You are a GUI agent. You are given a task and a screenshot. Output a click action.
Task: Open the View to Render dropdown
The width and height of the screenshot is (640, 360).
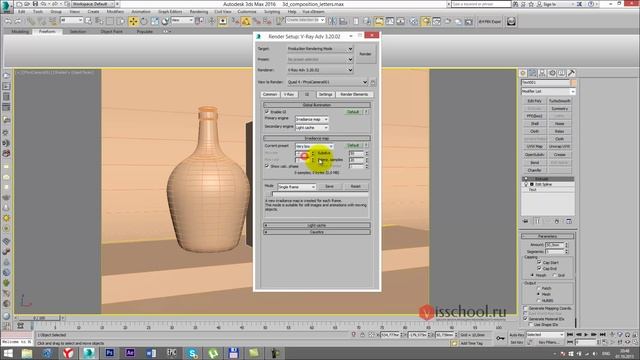click(x=327, y=82)
